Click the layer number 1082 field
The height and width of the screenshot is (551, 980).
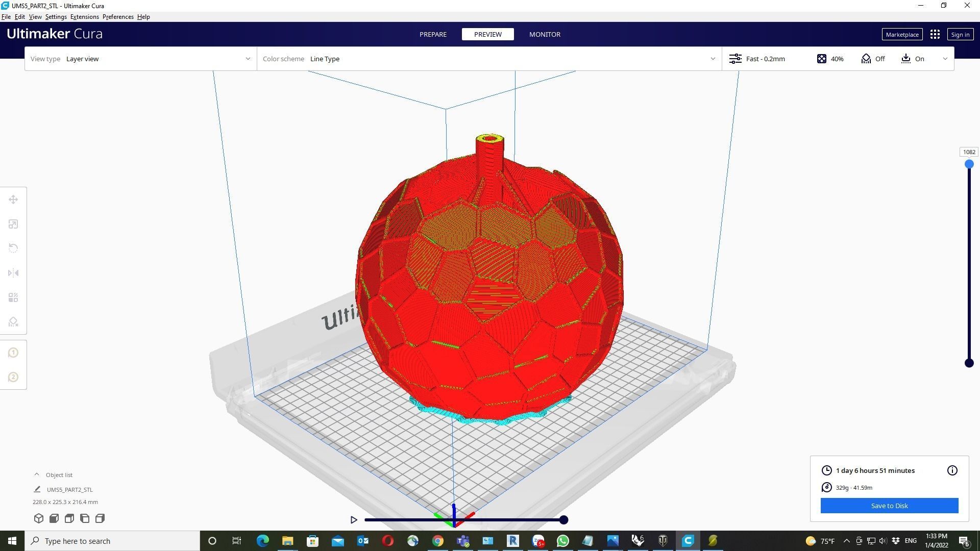(969, 152)
